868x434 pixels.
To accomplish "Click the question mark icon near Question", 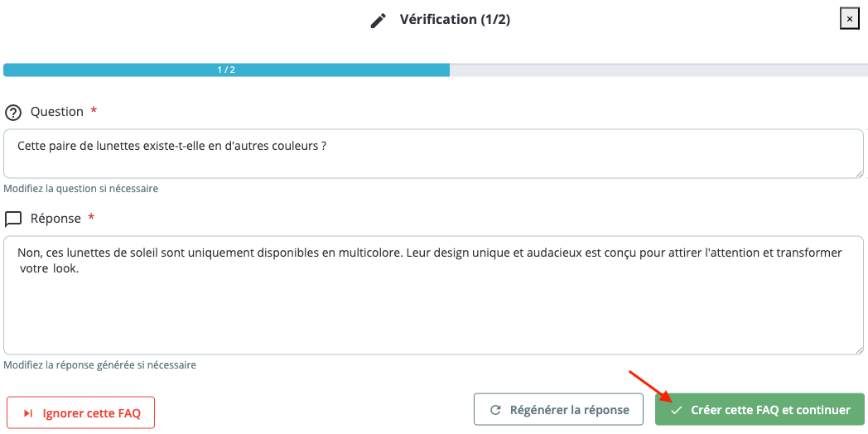I will pos(13,113).
